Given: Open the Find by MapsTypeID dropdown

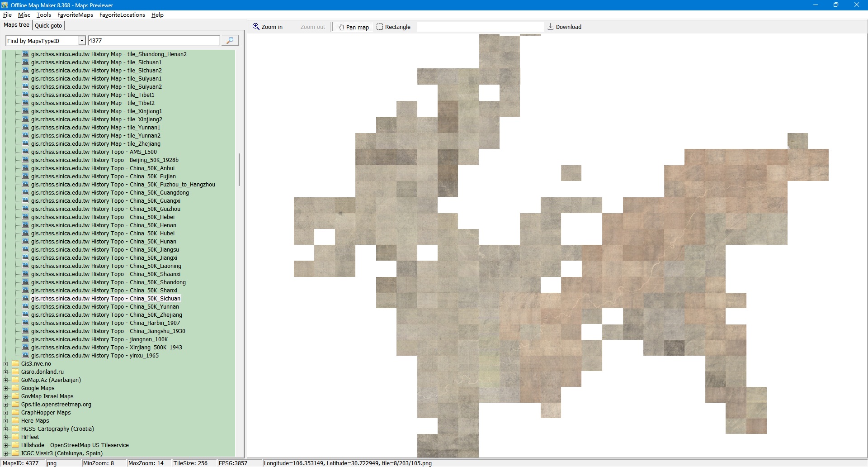Looking at the screenshot, I should click(82, 41).
